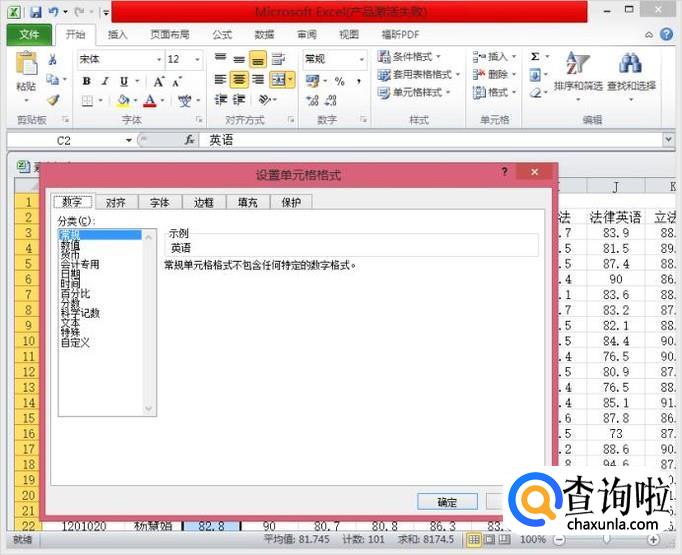Click the zoom slider in status bar
This screenshot has height=555, width=682.
pyautogui.click(x=606, y=540)
